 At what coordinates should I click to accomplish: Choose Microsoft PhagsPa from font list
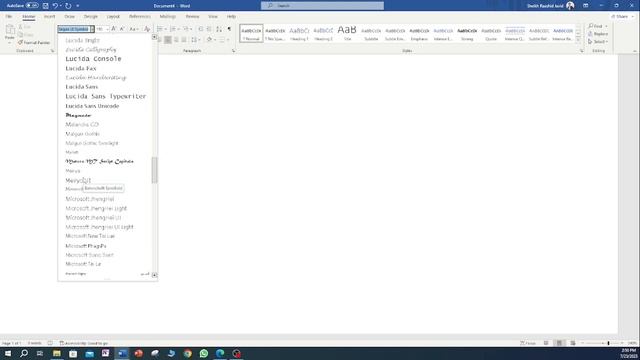pyautogui.click(x=86, y=246)
